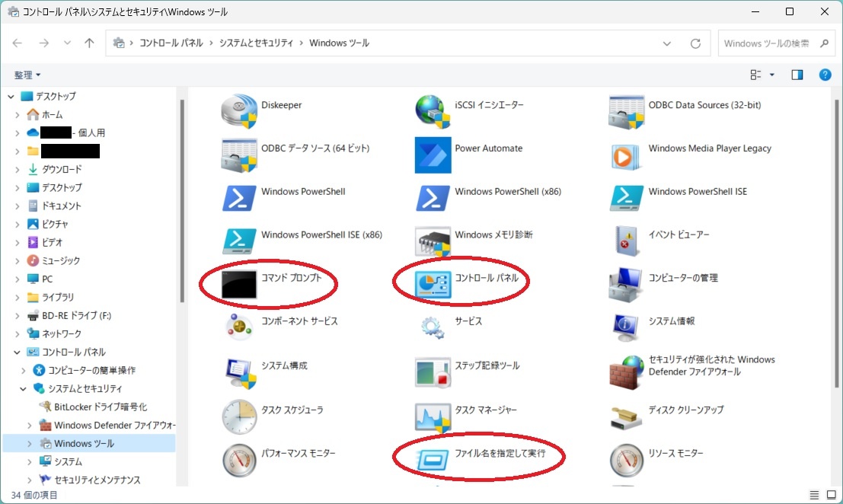Screen dimensions: 843x504
Task: Select ピクチャ in navigation tree
Action: pos(55,224)
